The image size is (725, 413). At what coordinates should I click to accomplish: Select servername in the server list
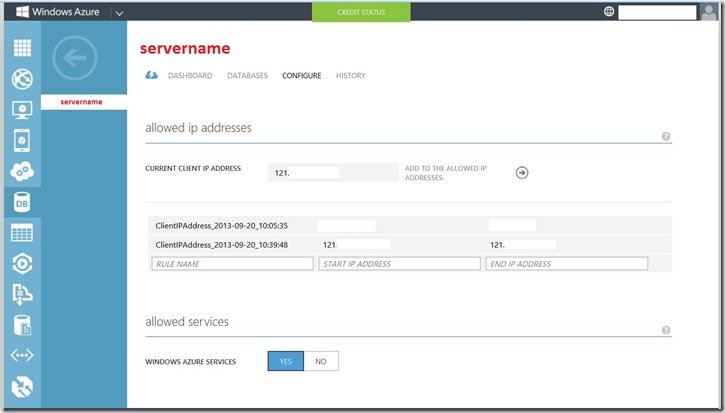[85, 101]
